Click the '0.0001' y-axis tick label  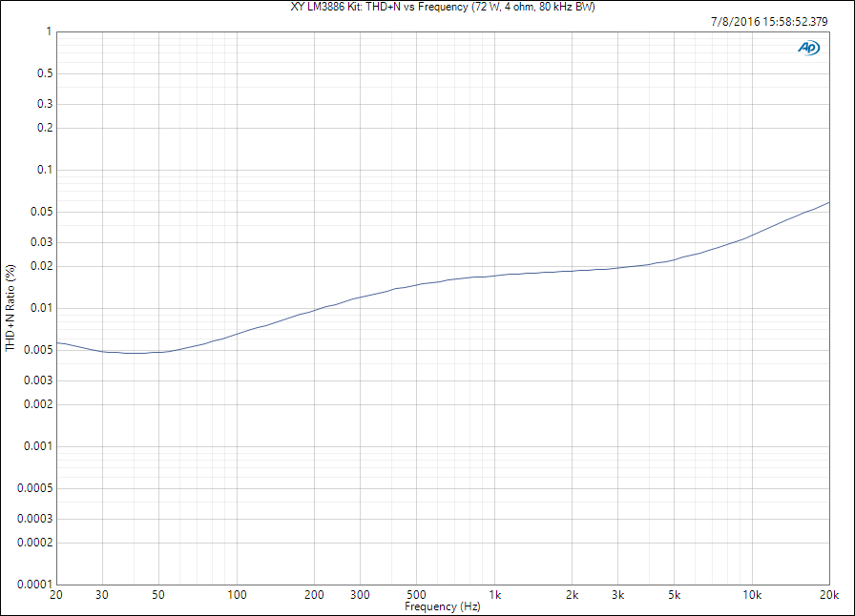[x=35, y=585]
